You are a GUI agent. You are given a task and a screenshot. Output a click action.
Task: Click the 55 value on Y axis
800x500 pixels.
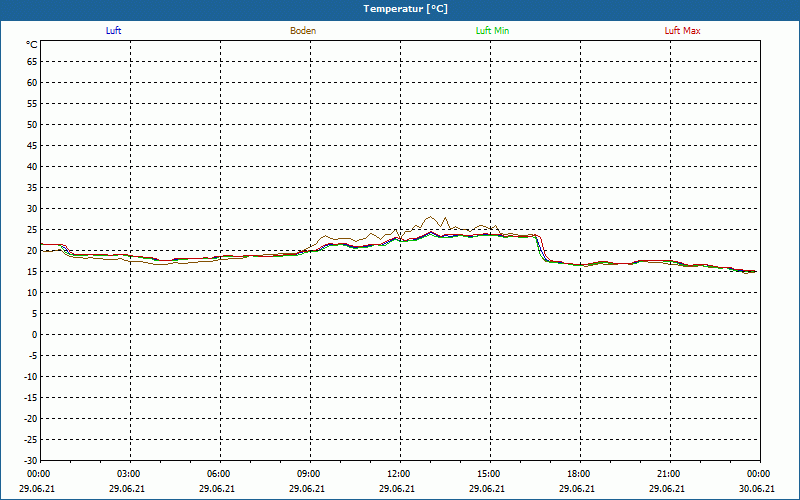[32, 104]
